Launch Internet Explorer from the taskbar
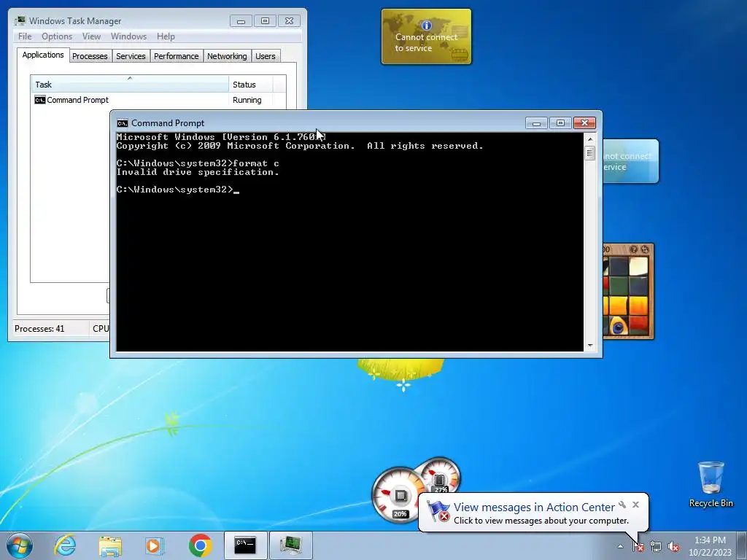 [65, 545]
